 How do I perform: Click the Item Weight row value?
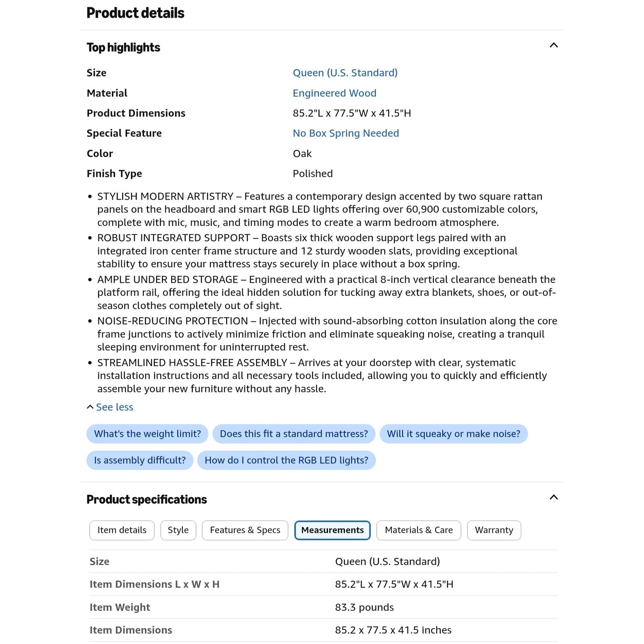364,607
